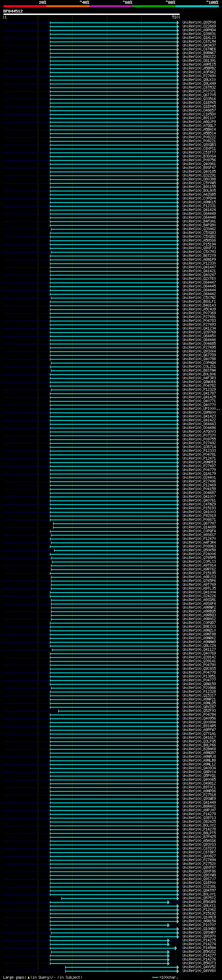222x980 pixels.
Task: Click the alignment bar for UniRef100_B5KUR9
Action: pos(110,902)
